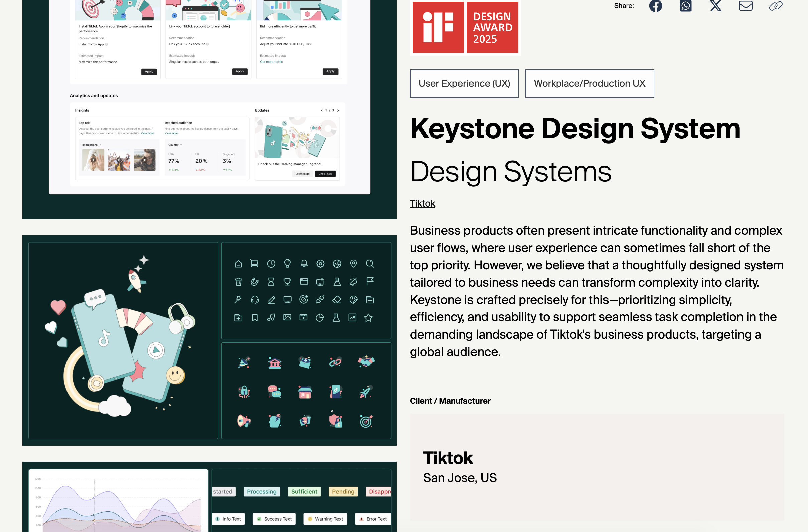Click the outline home icon
Screen dimensions: 808x532
[238, 264]
